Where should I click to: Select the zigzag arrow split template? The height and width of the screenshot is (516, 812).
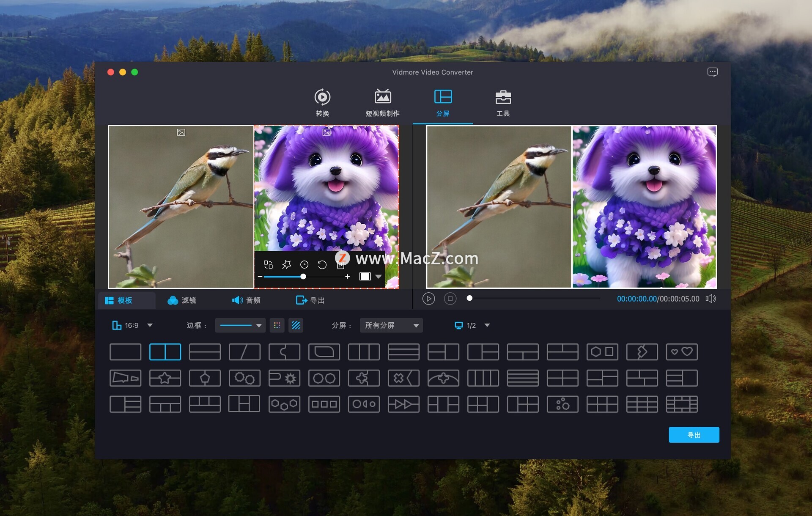click(x=642, y=352)
